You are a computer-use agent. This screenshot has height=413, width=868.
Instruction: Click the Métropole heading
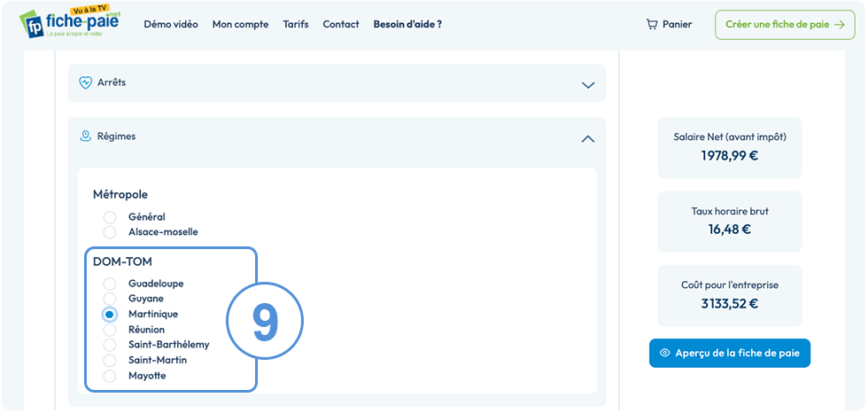120,195
